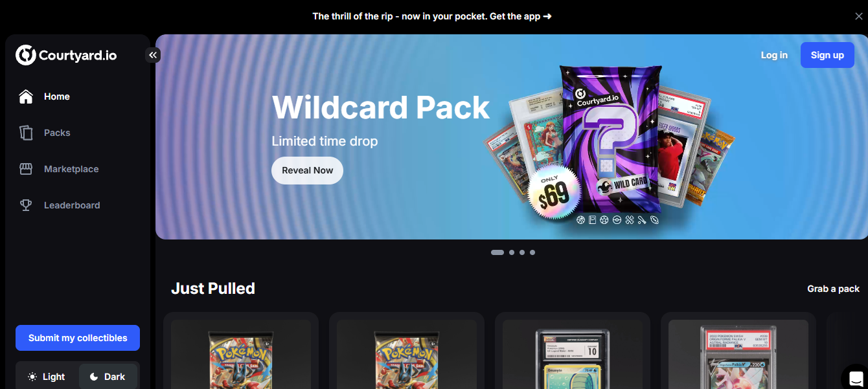Open the Grab a pack link
The height and width of the screenshot is (389, 868).
click(833, 289)
